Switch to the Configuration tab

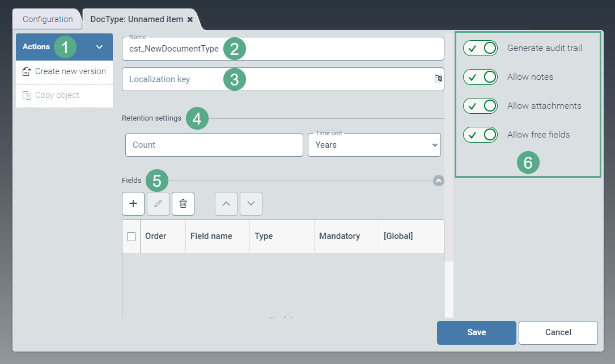click(48, 20)
